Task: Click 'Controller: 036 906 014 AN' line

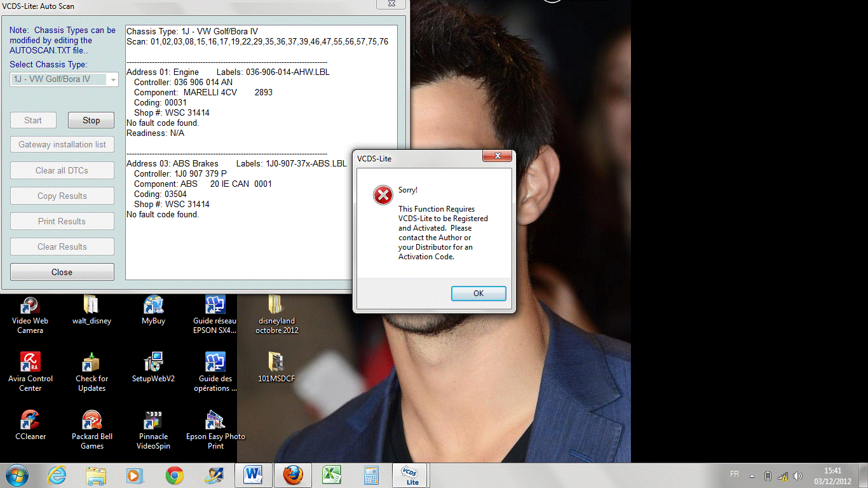Action: 183,82
